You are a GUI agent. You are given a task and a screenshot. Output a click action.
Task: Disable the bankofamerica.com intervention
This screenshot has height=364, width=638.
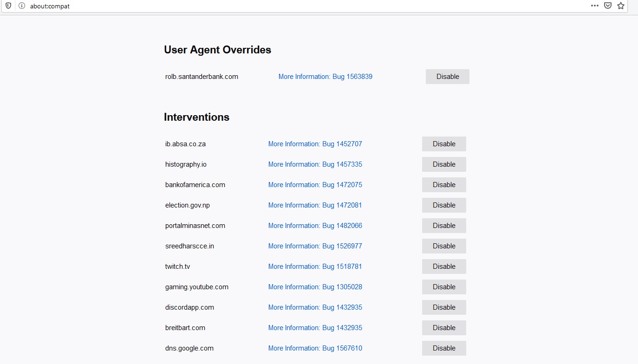tap(444, 185)
